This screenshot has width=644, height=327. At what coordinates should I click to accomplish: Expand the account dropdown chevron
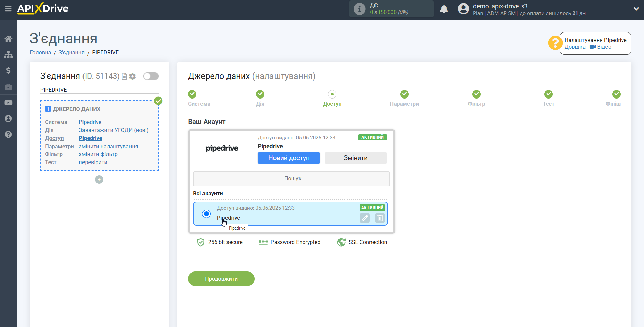(636, 9)
